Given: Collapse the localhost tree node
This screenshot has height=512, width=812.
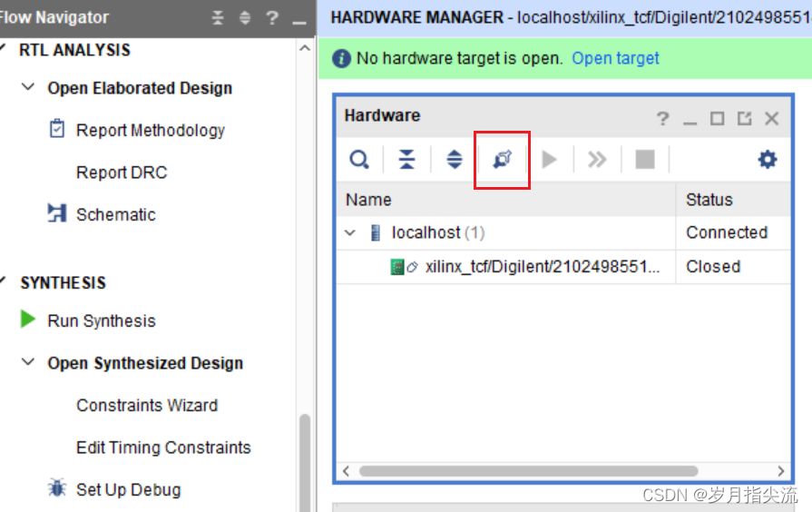Looking at the screenshot, I should 350,232.
